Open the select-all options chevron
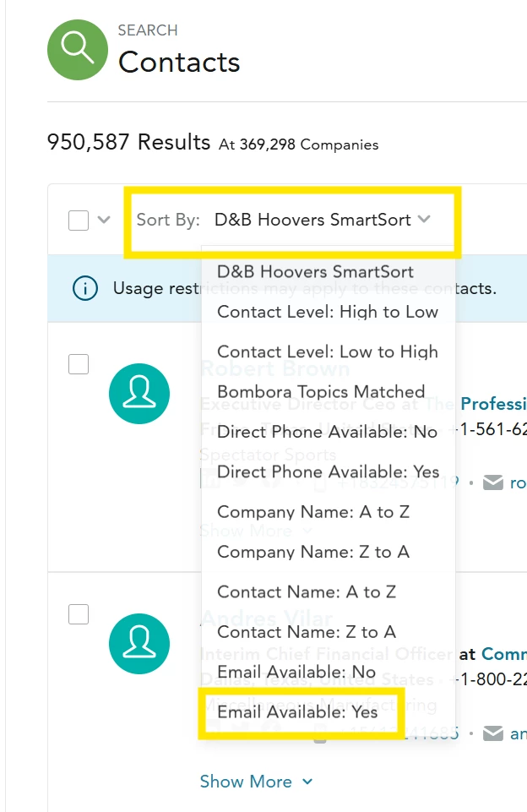Screen dimensions: 527x812 tap(104, 220)
